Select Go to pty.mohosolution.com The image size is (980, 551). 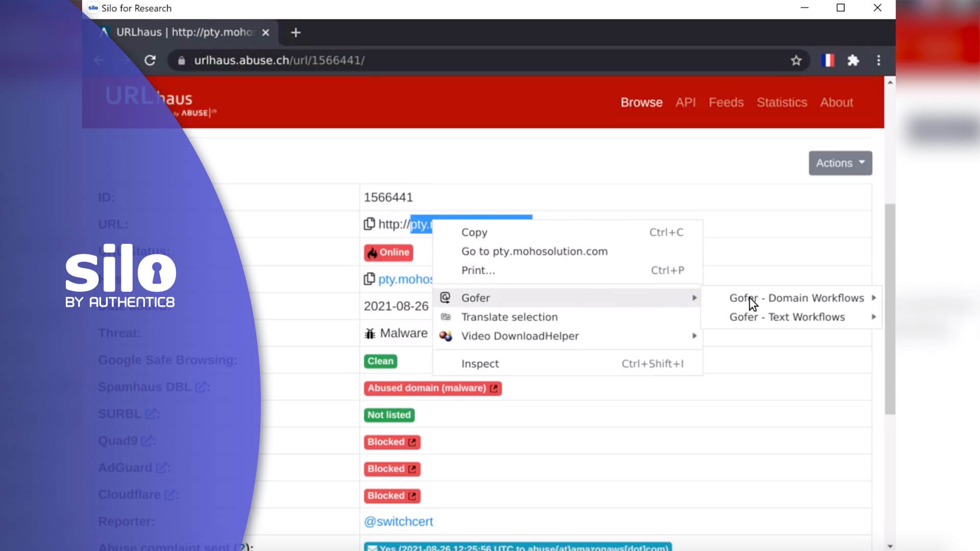[568, 252]
